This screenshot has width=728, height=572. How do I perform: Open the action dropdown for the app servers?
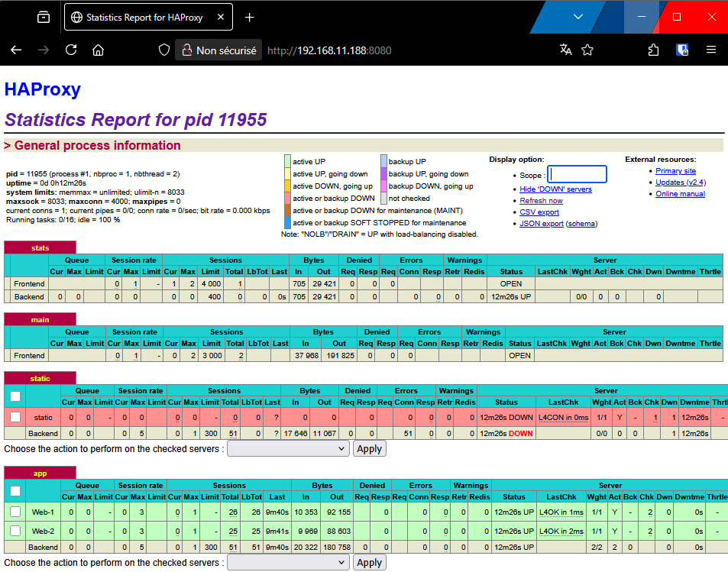click(x=288, y=562)
